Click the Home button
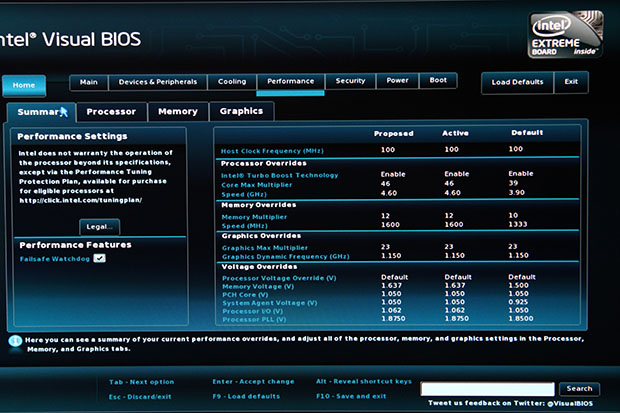 (x=24, y=85)
